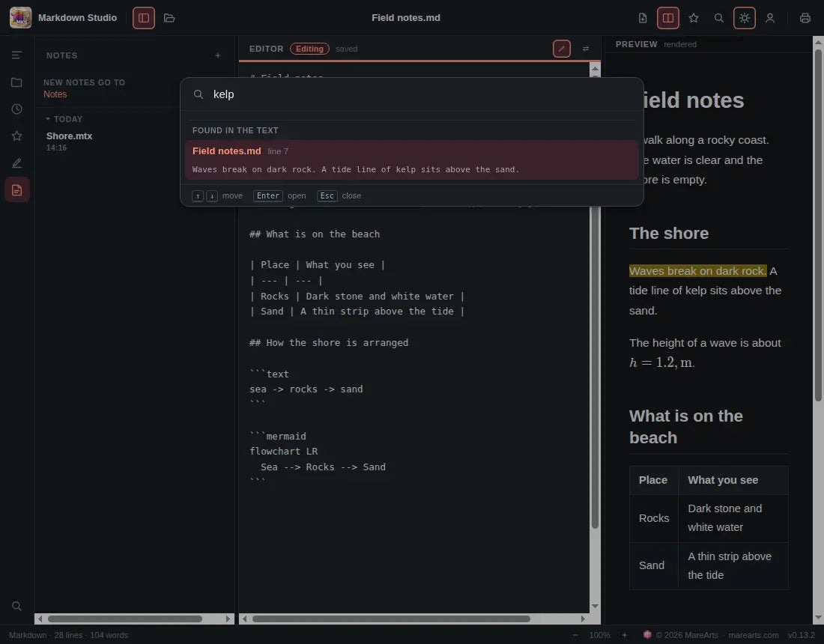
Task: Print the document with the printer icon
Action: click(x=805, y=18)
